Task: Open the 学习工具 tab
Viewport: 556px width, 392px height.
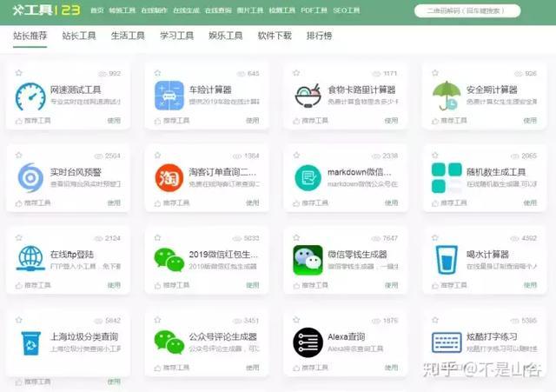Action: point(176,36)
